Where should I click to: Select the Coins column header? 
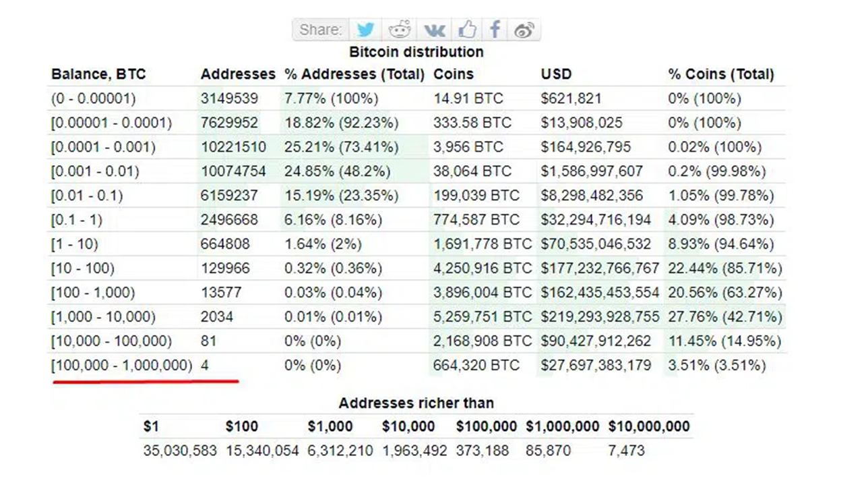coord(454,74)
